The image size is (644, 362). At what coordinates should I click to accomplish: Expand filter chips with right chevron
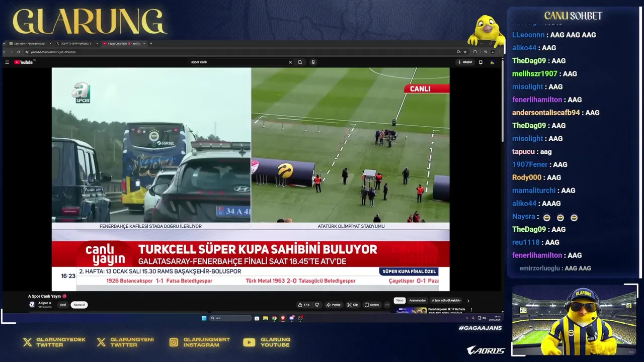[468, 301]
